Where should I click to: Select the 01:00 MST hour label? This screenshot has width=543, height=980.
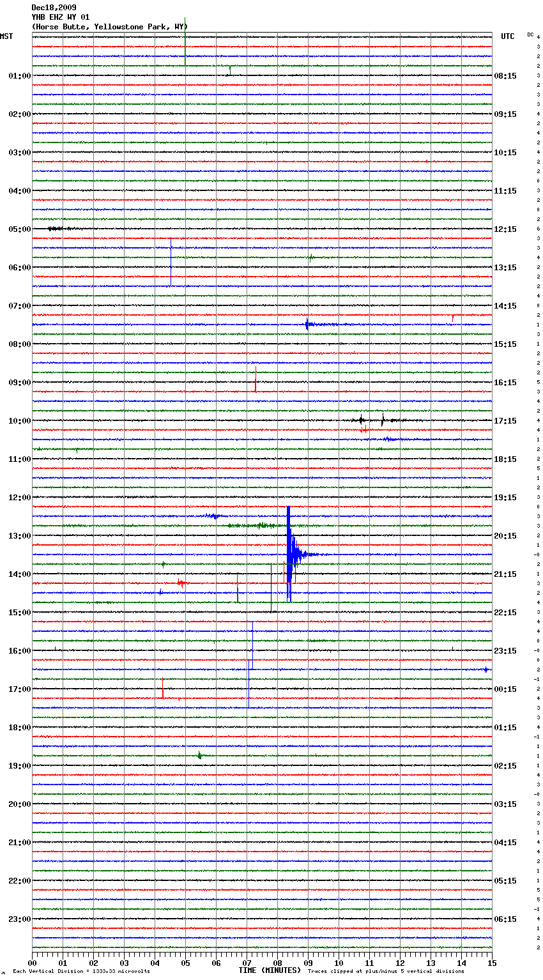pyautogui.click(x=19, y=76)
